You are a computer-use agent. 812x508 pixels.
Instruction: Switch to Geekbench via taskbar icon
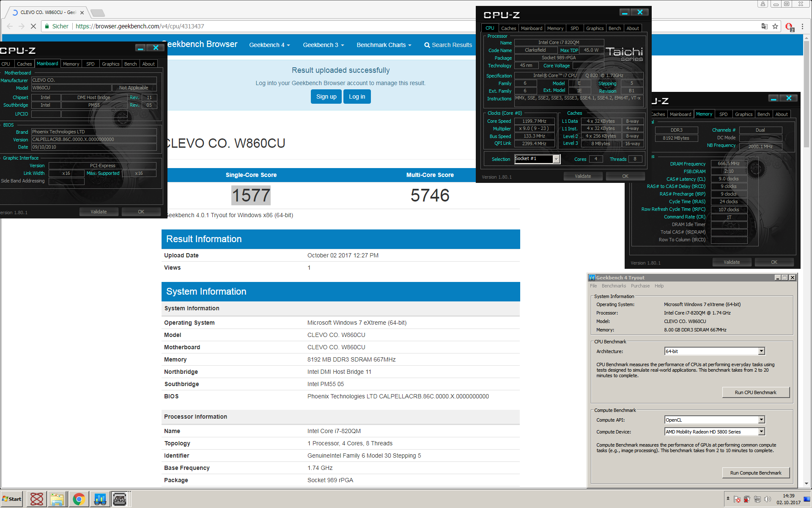[100, 499]
